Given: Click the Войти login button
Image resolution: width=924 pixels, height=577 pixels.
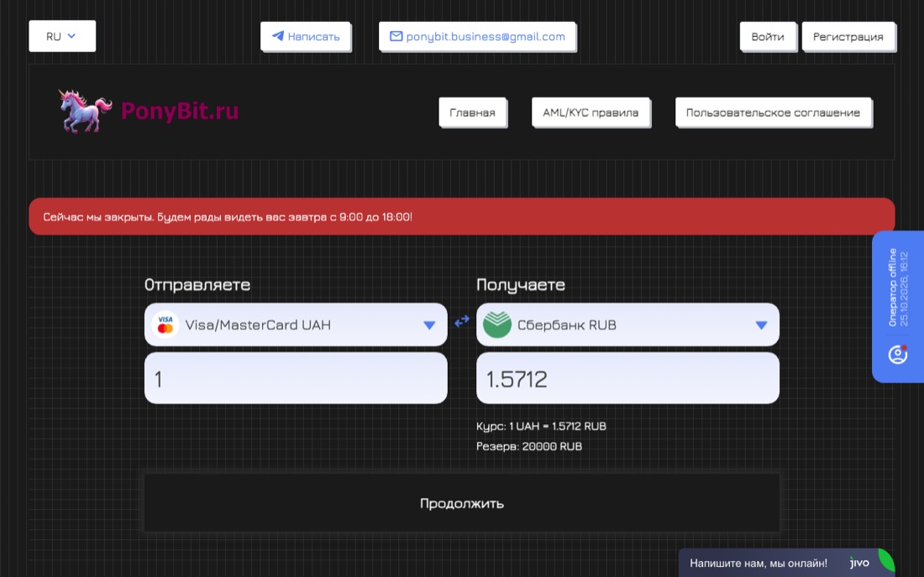Looking at the screenshot, I should pos(768,37).
